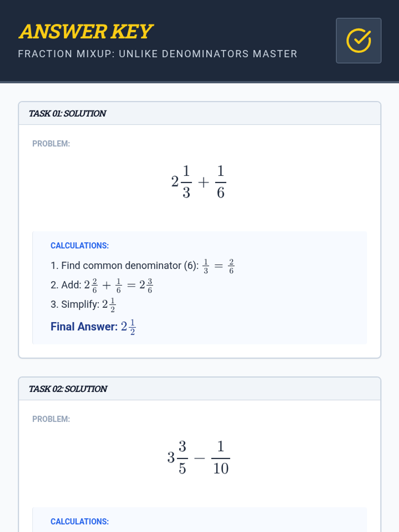Click step 3, the Simplify line
Viewport: 399px width, 532px height.
click(83, 304)
